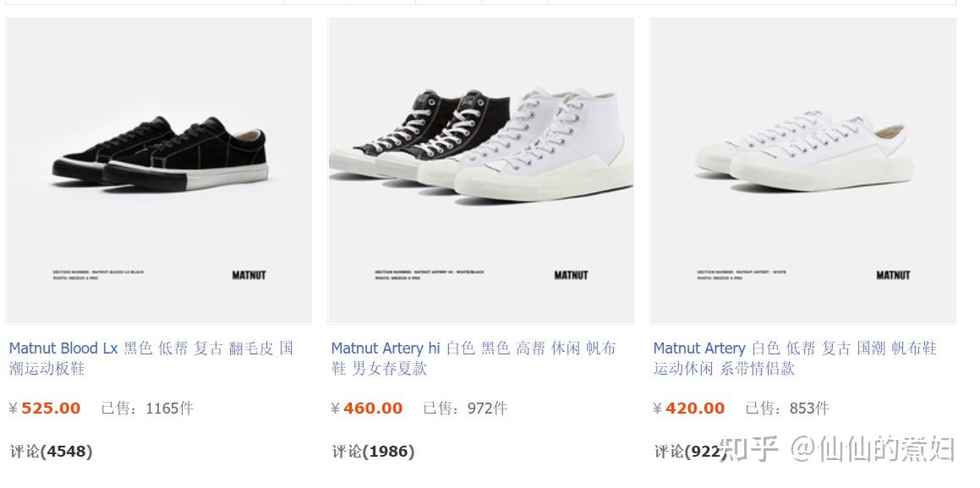Click the ¥420.00 price

(690, 408)
